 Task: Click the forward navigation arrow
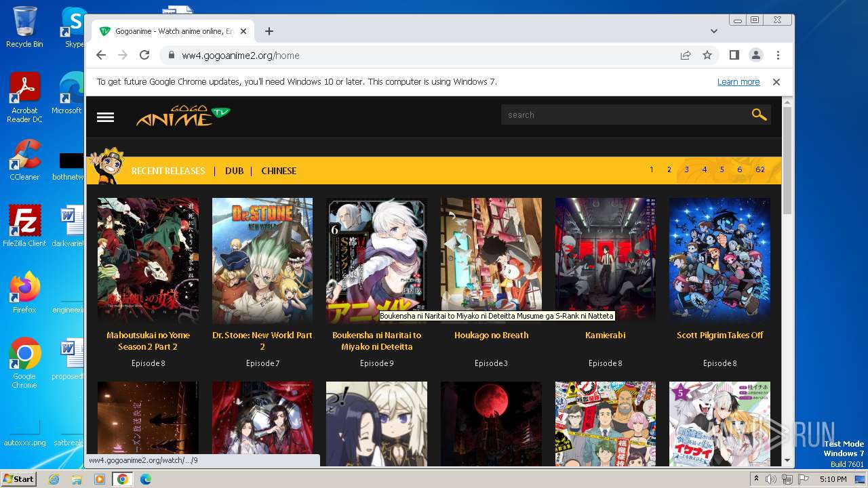pos(123,55)
